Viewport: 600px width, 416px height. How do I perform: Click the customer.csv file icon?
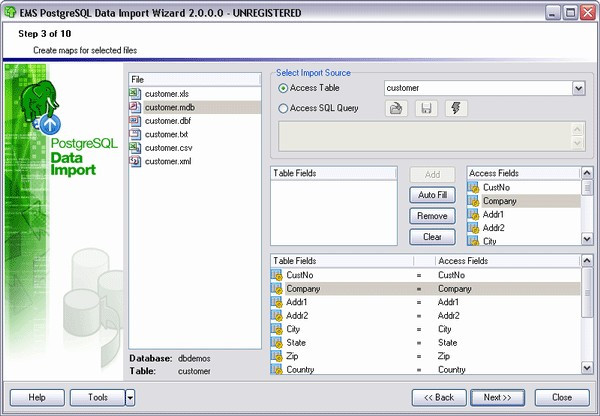coord(135,147)
